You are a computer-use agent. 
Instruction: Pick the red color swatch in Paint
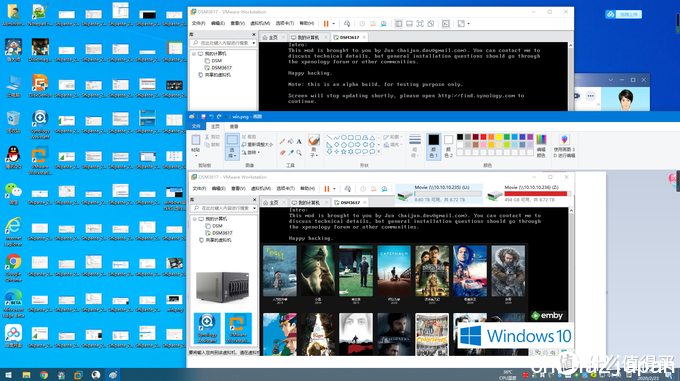click(x=483, y=137)
